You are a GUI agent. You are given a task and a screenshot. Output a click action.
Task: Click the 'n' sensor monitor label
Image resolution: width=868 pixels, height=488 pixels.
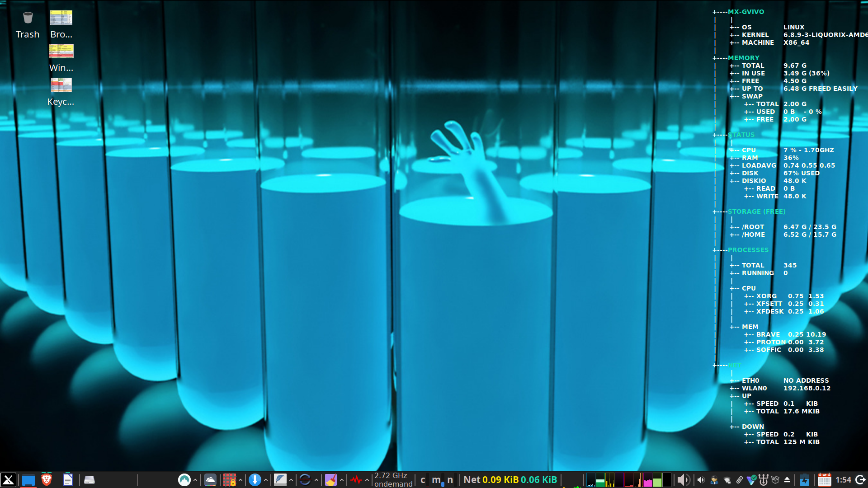(x=450, y=480)
